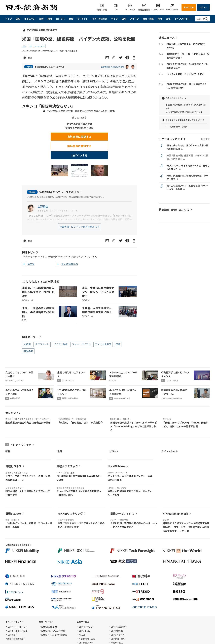Click 会員登録・ログインで続きを読めます button
Viewport: 215px width, 644px height.
[x=79, y=227]
